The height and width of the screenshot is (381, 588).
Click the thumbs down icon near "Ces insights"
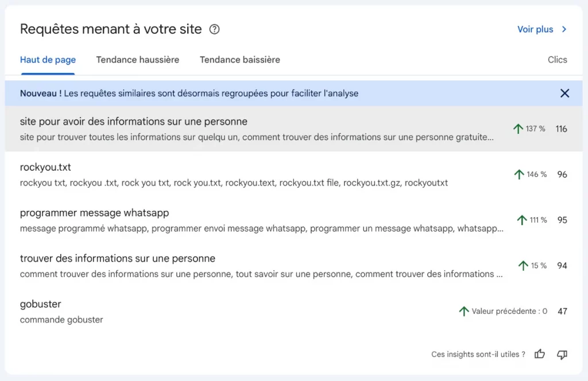pyautogui.click(x=562, y=355)
